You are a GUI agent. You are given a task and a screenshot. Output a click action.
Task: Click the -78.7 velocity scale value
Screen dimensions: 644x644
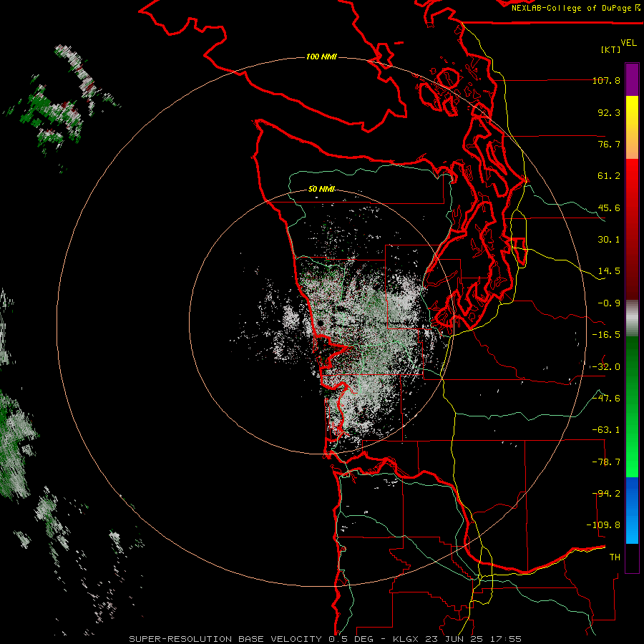point(606,462)
